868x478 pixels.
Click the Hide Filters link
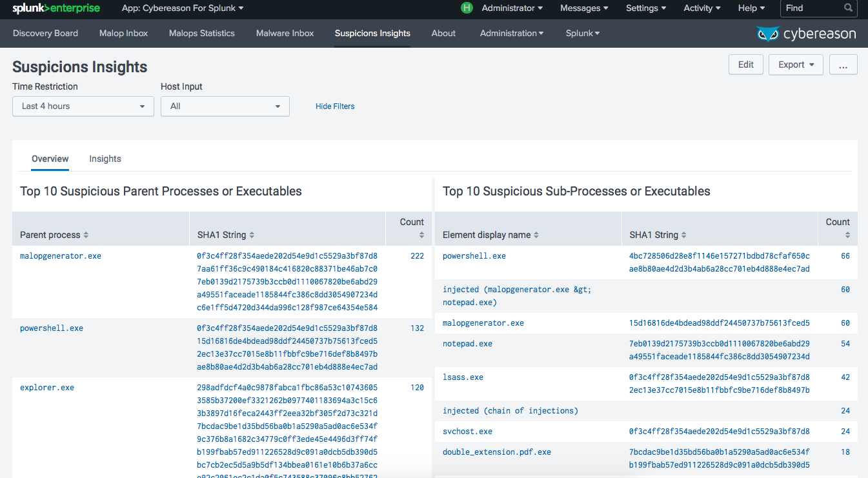click(335, 106)
